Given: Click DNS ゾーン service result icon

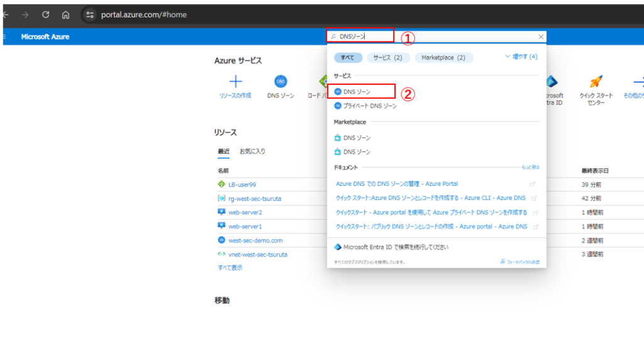Looking at the screenshot, I should 338,92.
